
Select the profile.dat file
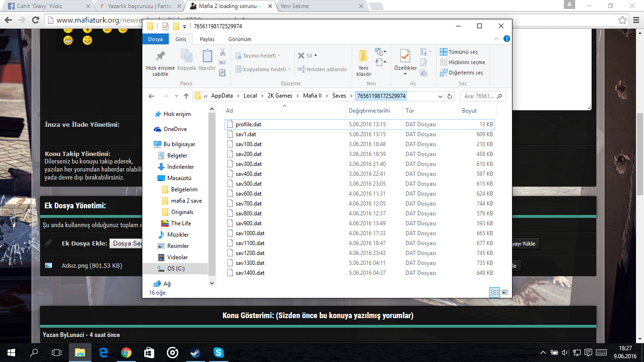click(359, 124)
